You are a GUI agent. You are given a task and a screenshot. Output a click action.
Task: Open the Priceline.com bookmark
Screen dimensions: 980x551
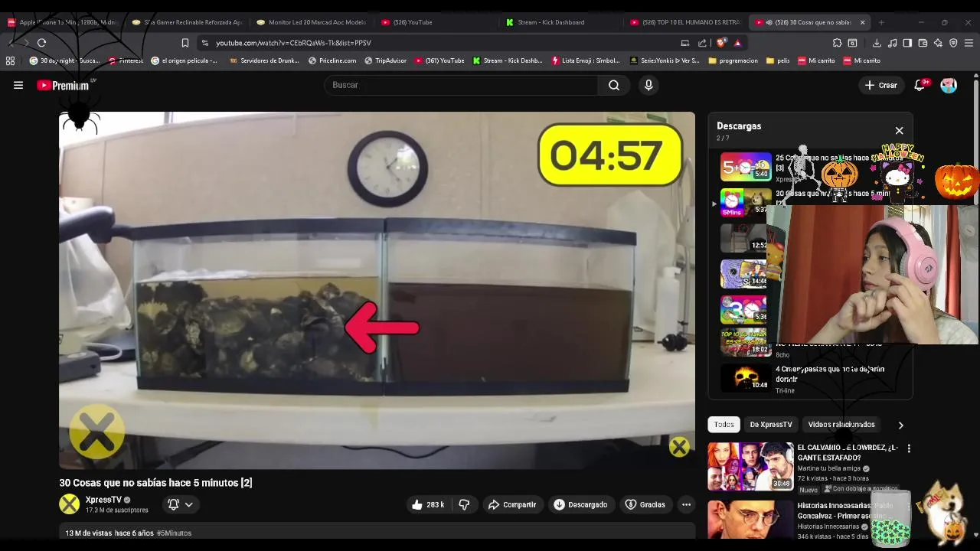click(332, 60)
